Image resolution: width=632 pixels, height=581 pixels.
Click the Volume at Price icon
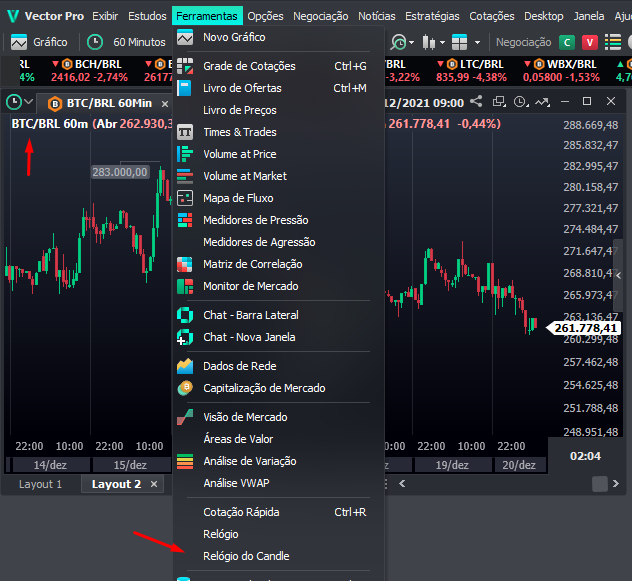pyautogui.click(x=185, y=154)
